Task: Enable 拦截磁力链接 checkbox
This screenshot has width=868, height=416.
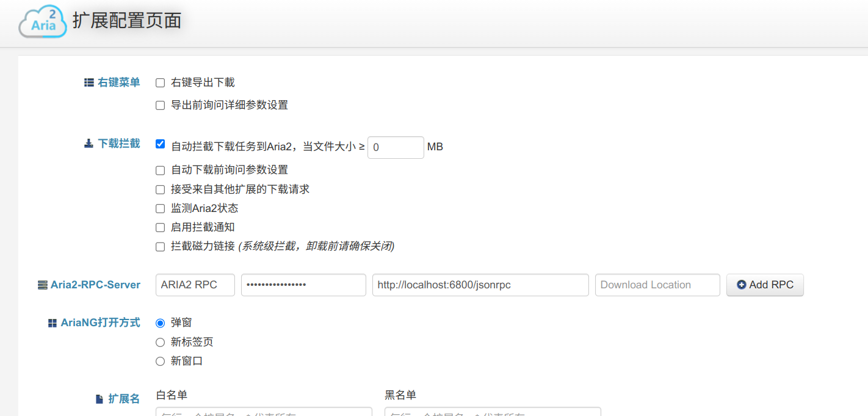Action: pyautogui.click(x=160, y=247)
